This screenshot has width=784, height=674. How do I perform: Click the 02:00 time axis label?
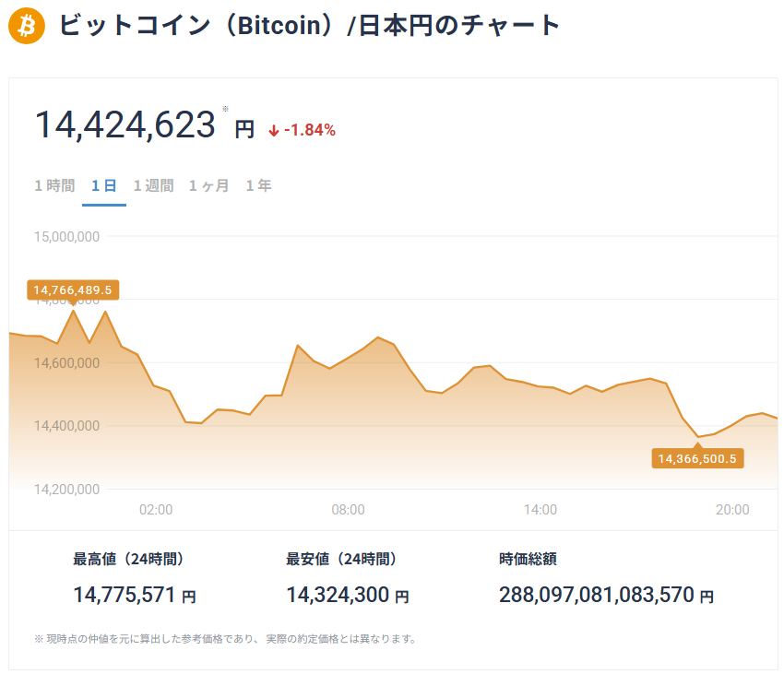click(156, 509)
